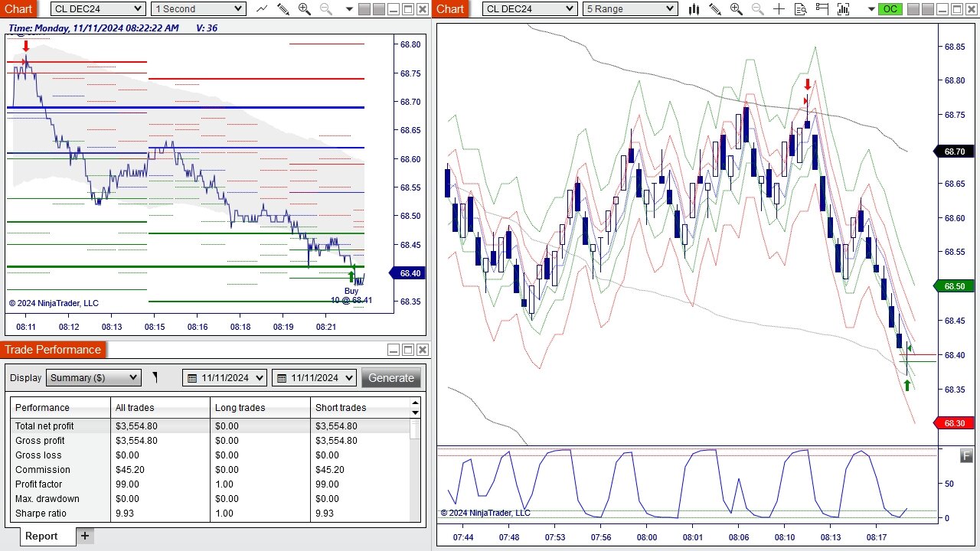
Task: Zoom in on the right 5 Range chart
Action: (x=737, y=9)
